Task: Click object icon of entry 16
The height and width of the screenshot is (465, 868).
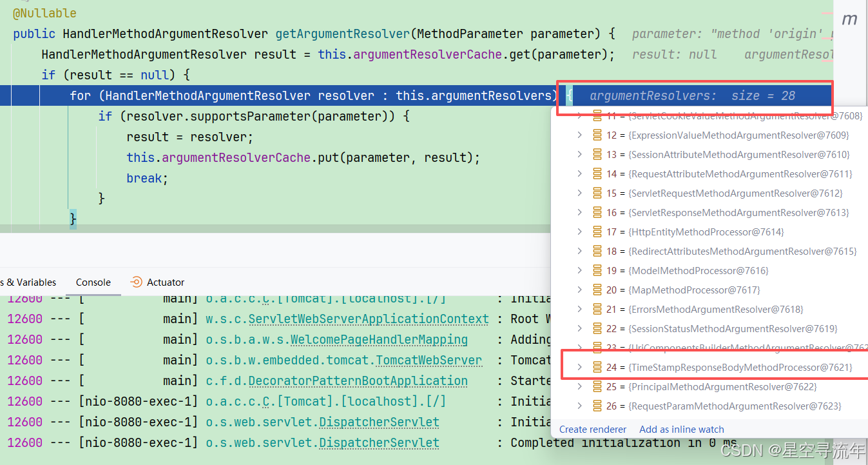Action: tap(597, 212)
